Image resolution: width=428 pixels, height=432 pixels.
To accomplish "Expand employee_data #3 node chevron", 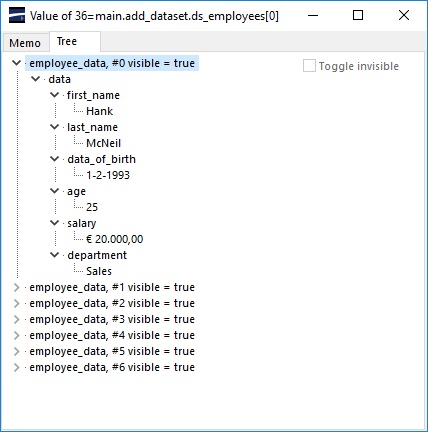I will pyautogui.click(x=16, y=319).
